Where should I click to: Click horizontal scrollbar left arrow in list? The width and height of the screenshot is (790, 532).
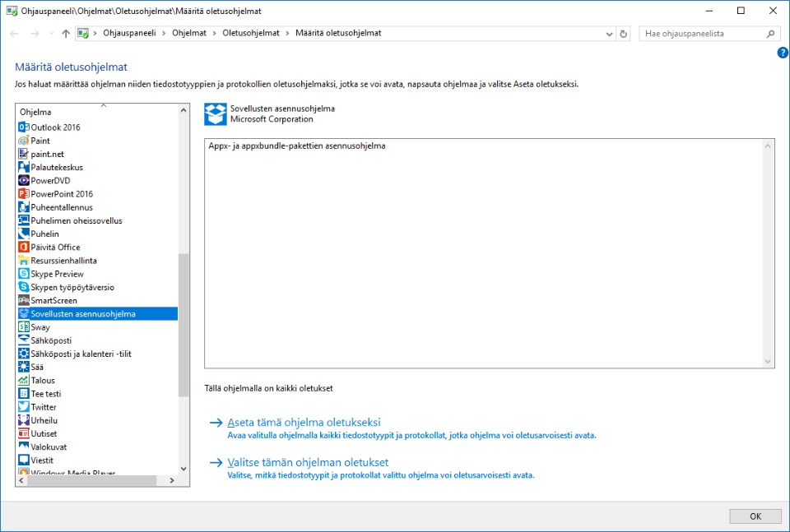point(21,481)
